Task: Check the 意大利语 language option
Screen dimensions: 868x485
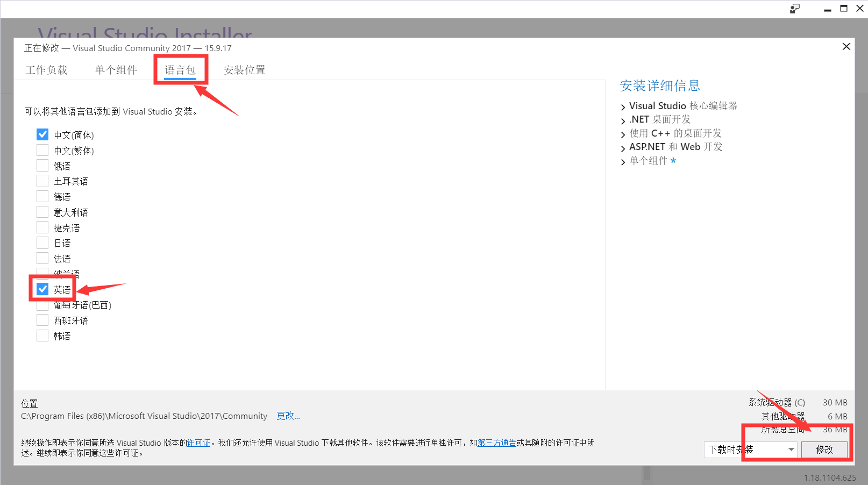Action: (x=42, y=212)
